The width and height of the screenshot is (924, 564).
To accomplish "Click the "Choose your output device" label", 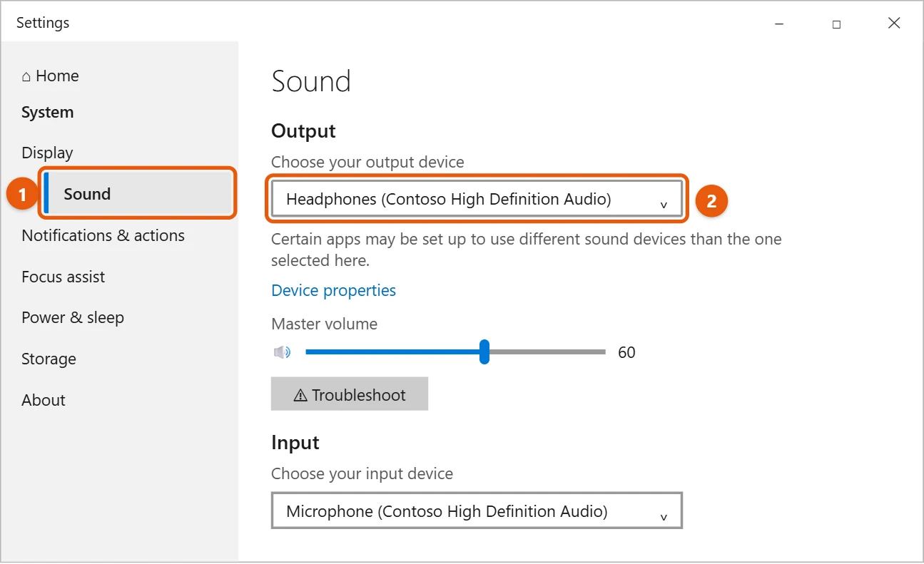I will click(367, 162).
